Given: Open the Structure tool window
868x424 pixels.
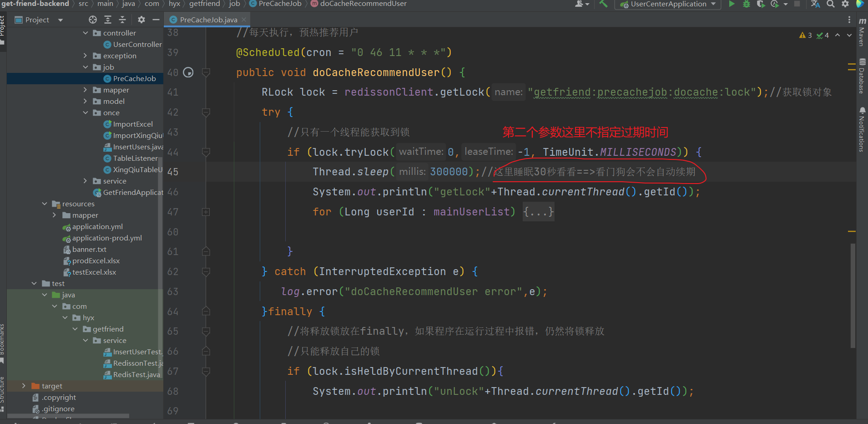Looking at the screenshot, I should (x=2, y=394).
